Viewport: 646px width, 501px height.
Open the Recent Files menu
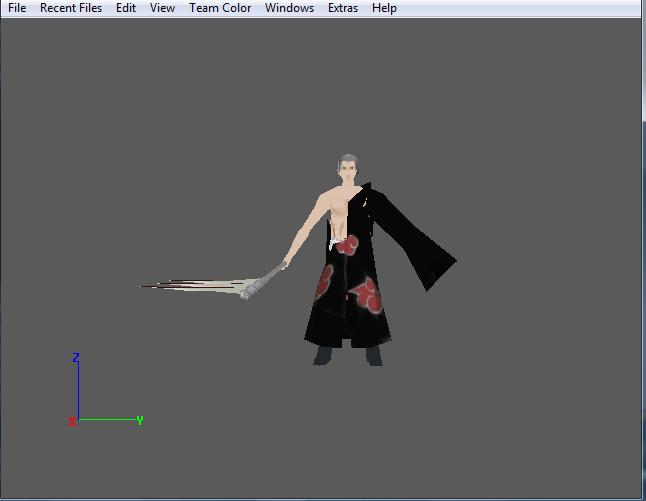[71, 8]
